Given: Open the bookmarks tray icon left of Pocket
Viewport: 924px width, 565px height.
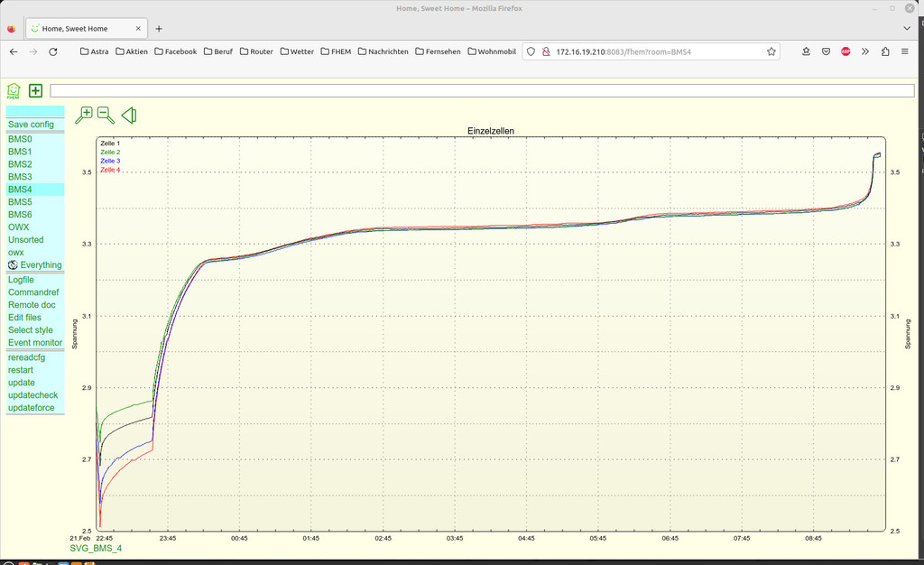Looking at the screenshot, I should pyautogui.click(x=806, y=51).
